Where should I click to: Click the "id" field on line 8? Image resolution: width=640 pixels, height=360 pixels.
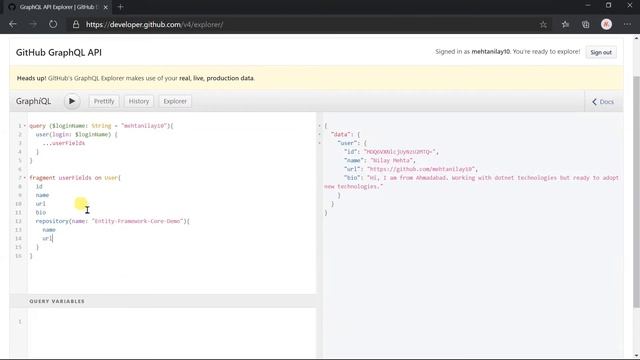39,186
